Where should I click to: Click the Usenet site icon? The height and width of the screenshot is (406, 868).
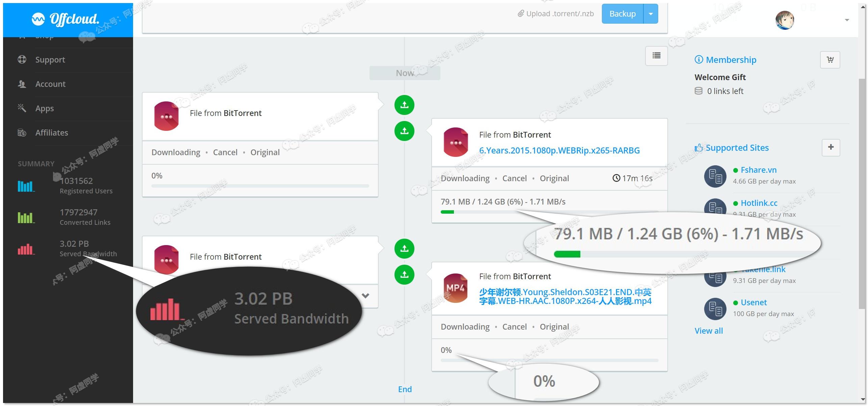coord(715,309)
